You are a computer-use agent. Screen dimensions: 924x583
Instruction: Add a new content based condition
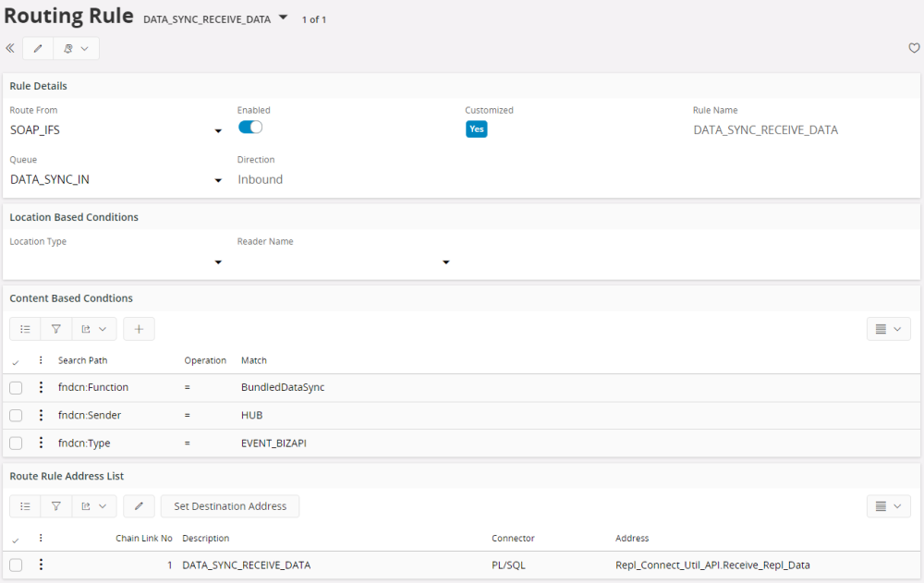pyautogui.click(x=139, y=329)
